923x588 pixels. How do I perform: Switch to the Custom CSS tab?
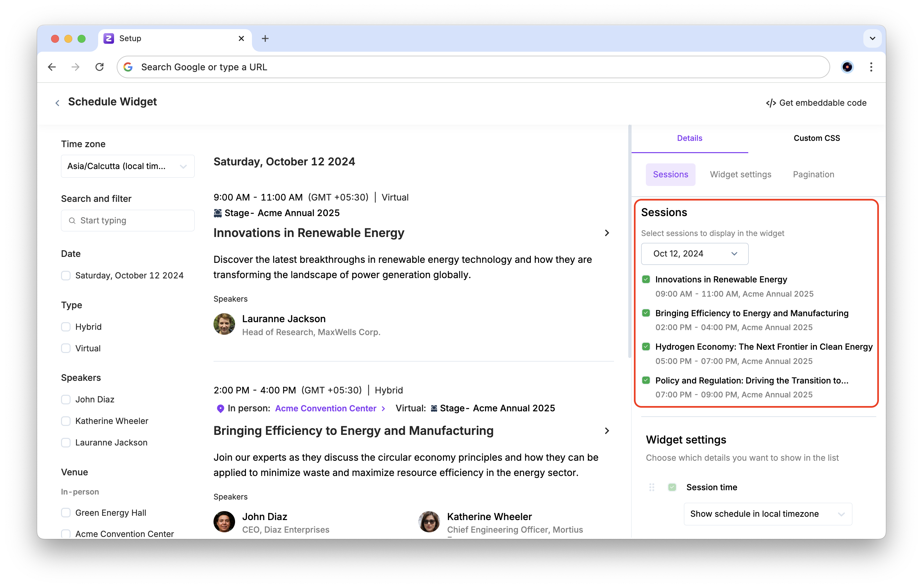817,138
